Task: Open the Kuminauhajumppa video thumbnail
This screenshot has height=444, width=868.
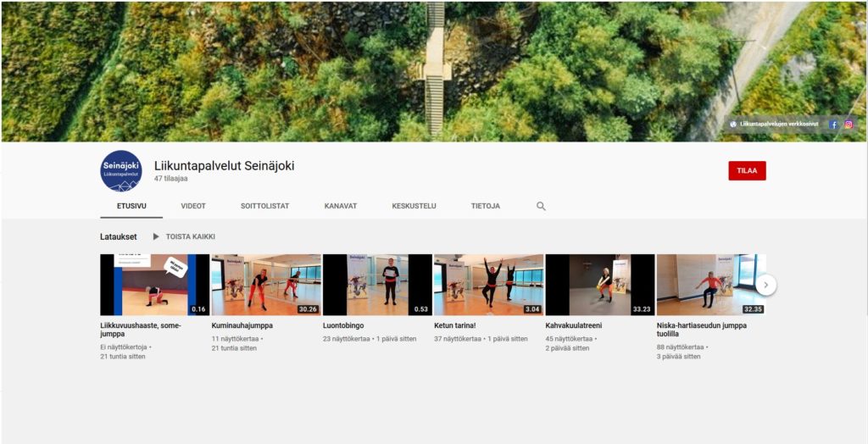Action: 266,285
